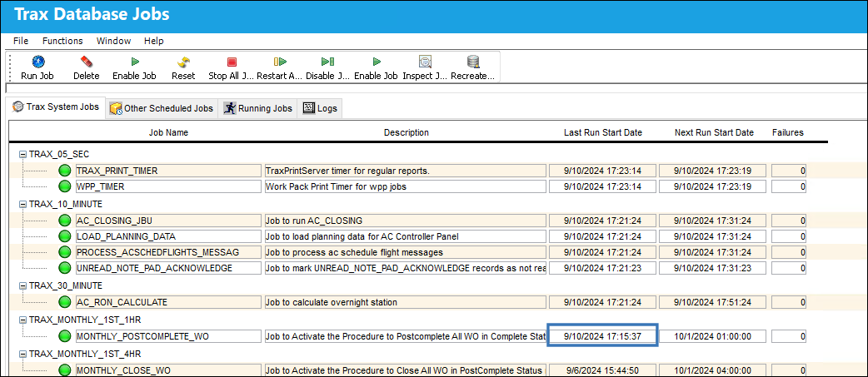Click Failures value for WPP_TIMER row
Image resolution: width=868 pixels, height=377 pixels.
[789, 186]
